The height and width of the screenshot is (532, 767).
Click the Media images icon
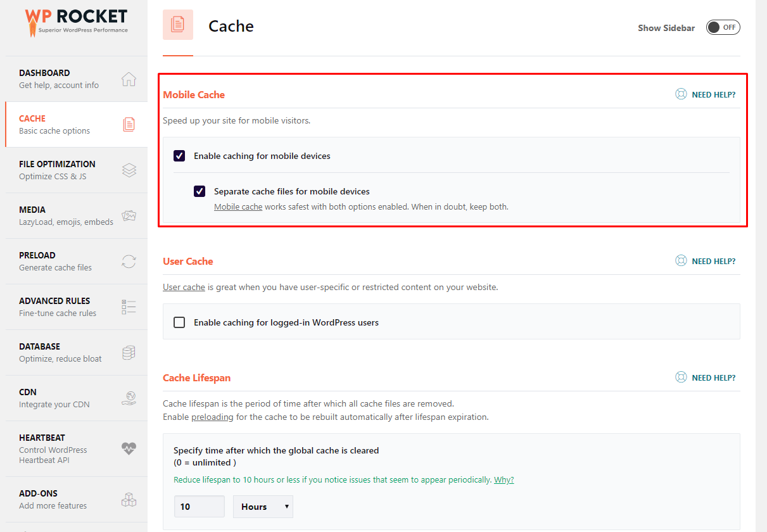click(x=129, y=216)
